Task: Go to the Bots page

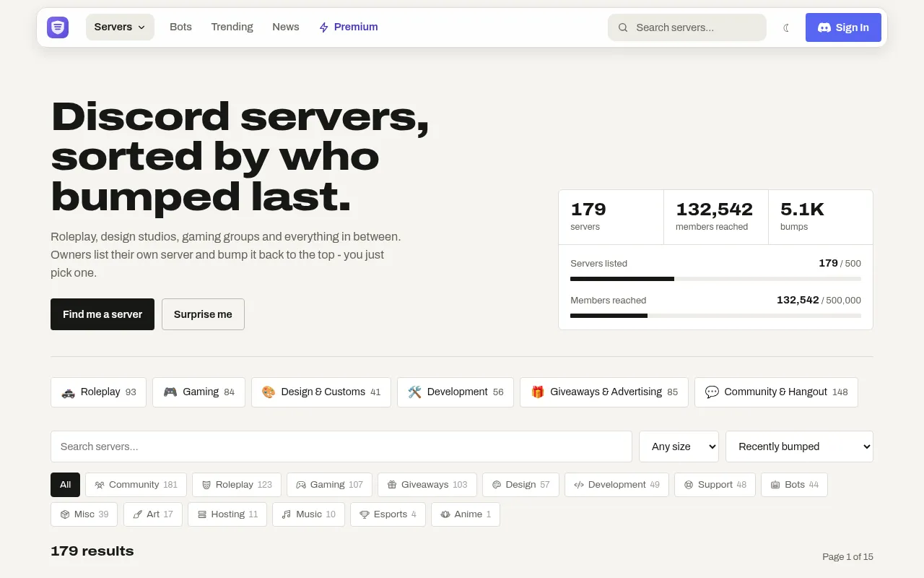Action: [180, 27]
